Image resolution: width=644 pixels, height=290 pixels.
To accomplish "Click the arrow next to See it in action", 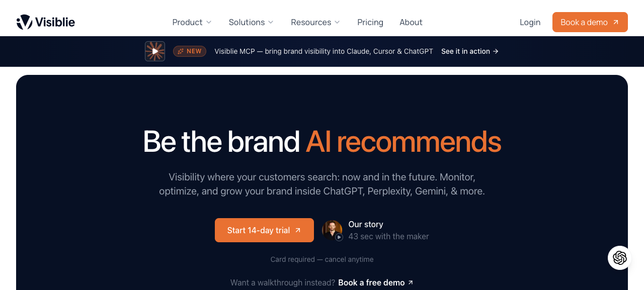I will coord(496,51).
